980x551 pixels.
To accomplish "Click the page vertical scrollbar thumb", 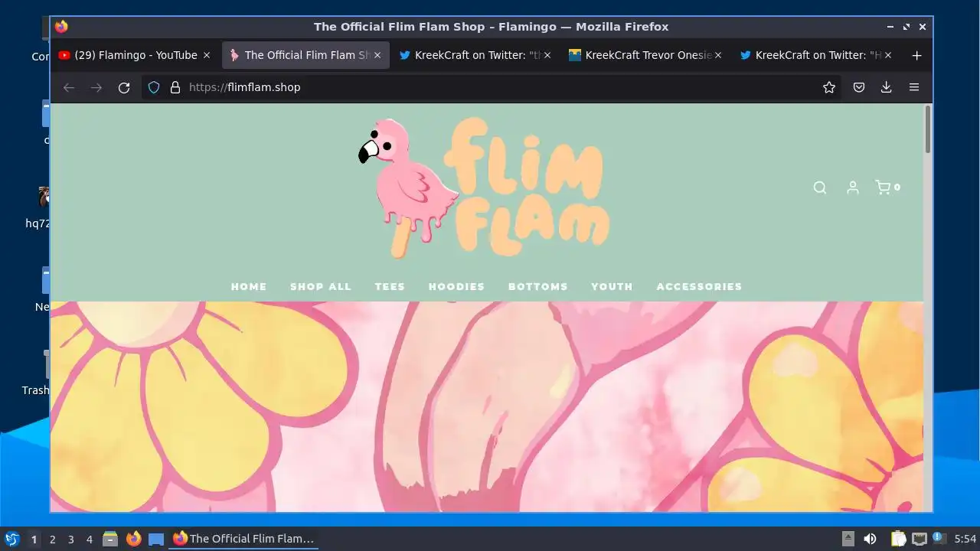I will [928, 129].
